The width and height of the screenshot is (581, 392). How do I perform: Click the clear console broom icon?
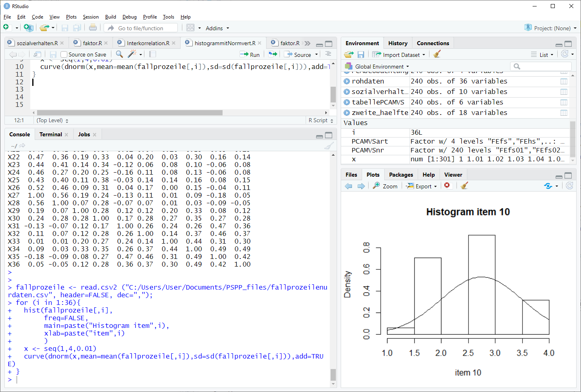[329, 146]
